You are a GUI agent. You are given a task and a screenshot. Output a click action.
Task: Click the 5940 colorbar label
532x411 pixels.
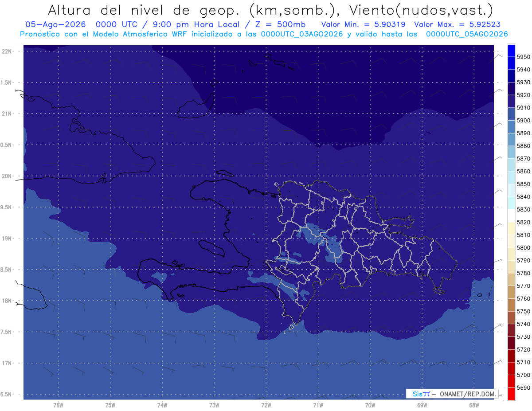coord(524,70)
